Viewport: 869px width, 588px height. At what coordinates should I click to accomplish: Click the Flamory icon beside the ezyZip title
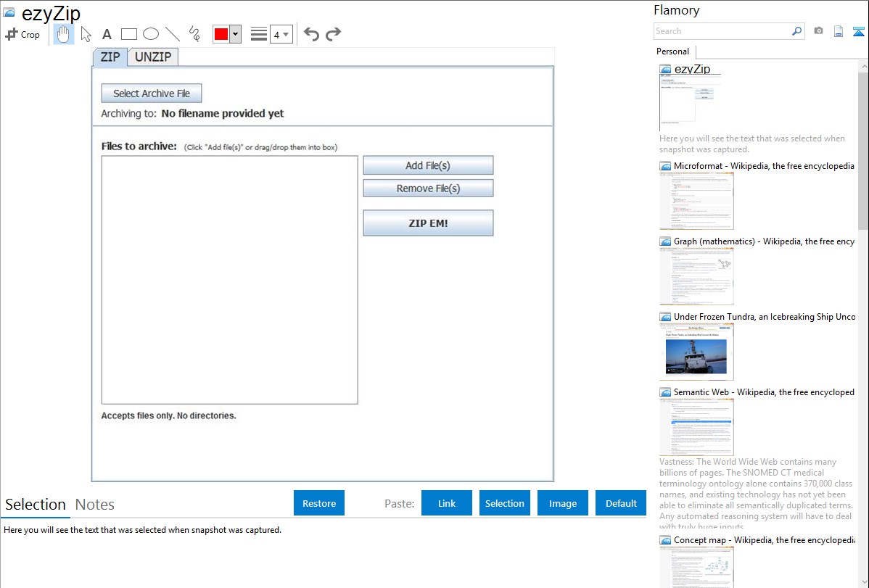point(665,70)
